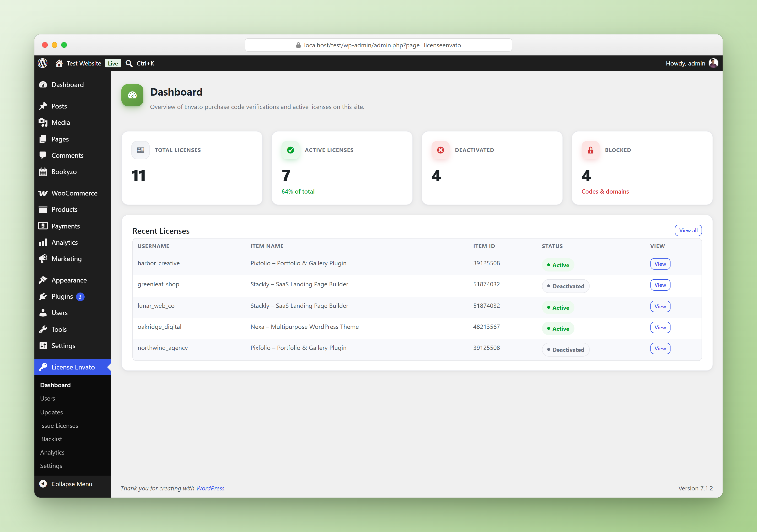Open the Updates submenu under License Envato
Viewport: 757px width, 532px height.
point(51,412)
